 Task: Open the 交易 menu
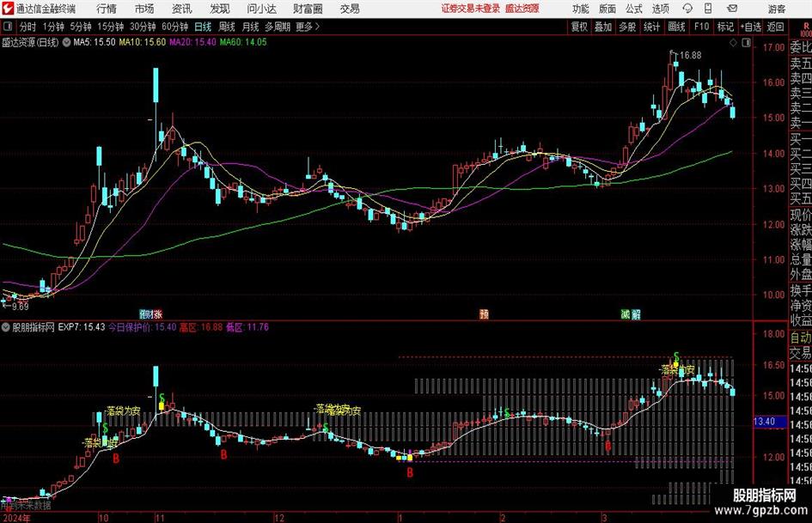click(x=350, y=9)
